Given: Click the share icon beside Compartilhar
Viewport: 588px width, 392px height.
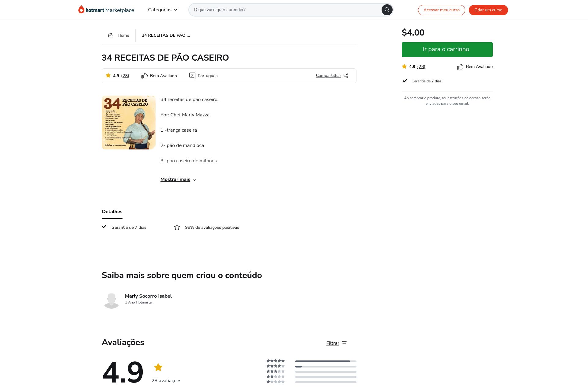Looking at the screenshot, I should tap(346, 76).
